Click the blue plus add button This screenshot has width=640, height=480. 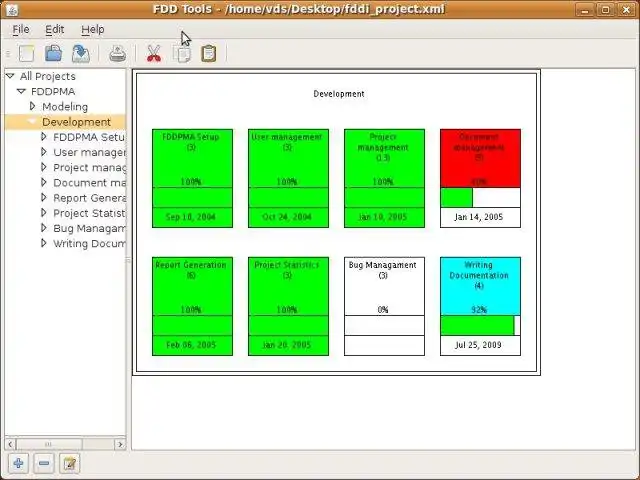(x=18, y=463)
